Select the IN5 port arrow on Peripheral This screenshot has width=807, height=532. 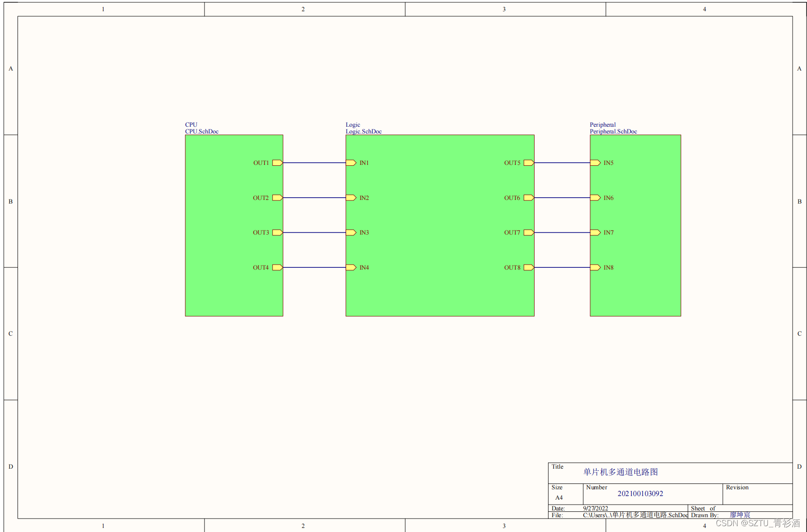(x=595, y=163)
